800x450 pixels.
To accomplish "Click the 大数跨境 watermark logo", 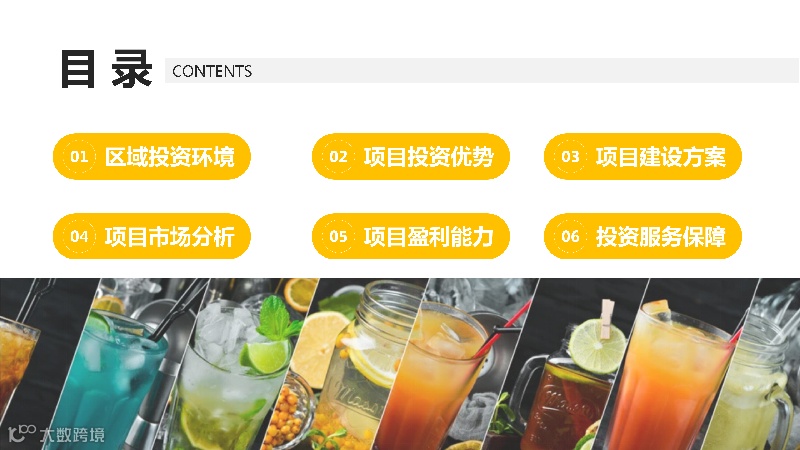I will click(57, 434).
